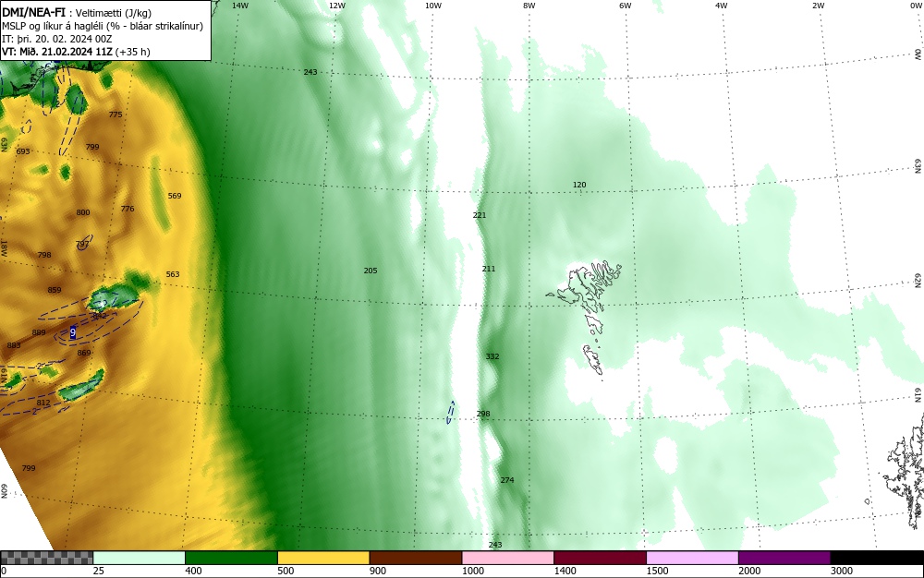This screenshot has height=578, width=924.
Task: Click the map value 776
Action: [128, 209]
